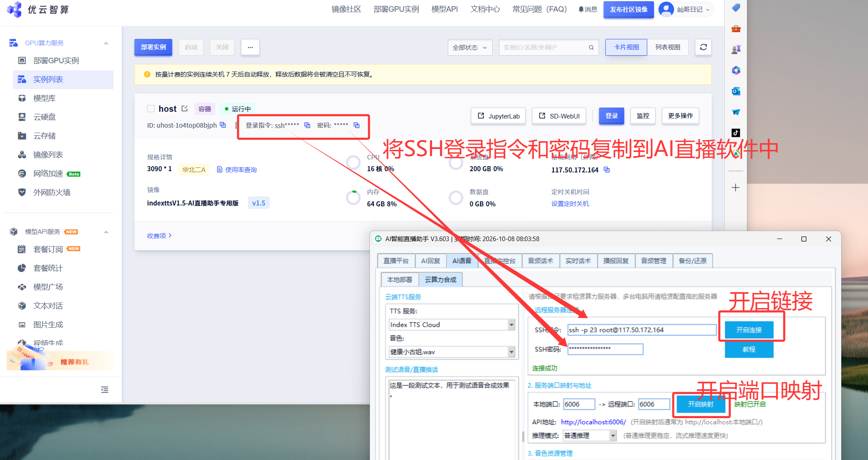The height and width of the screenshot is (460, 868).
Task: Open the 设置定时关机 link
Action: (570, 203)
